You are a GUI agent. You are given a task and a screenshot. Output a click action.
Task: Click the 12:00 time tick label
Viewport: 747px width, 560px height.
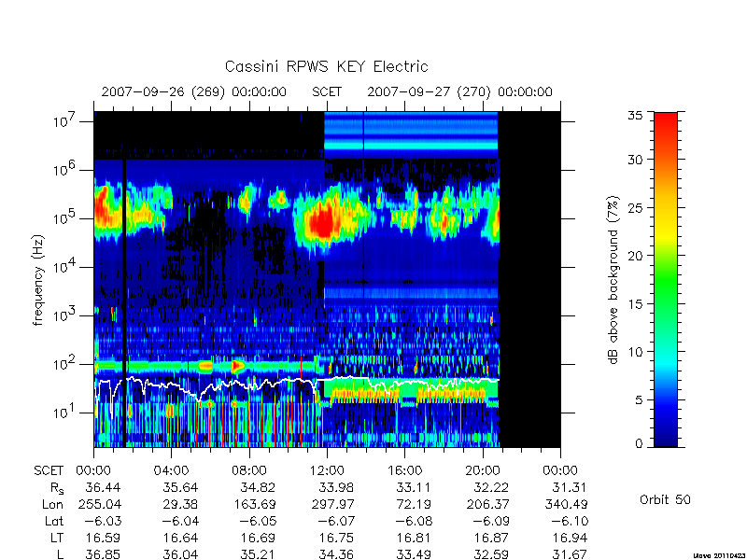(x=327, y=470)
